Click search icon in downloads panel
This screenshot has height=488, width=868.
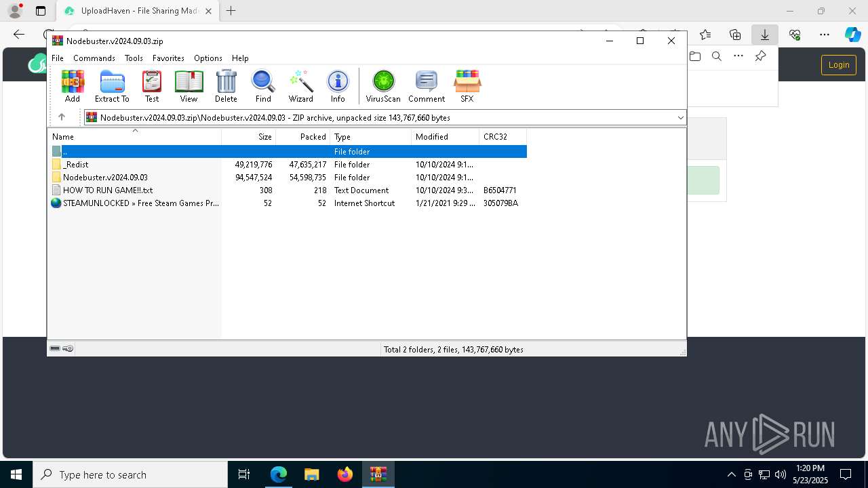pos(717,56)
